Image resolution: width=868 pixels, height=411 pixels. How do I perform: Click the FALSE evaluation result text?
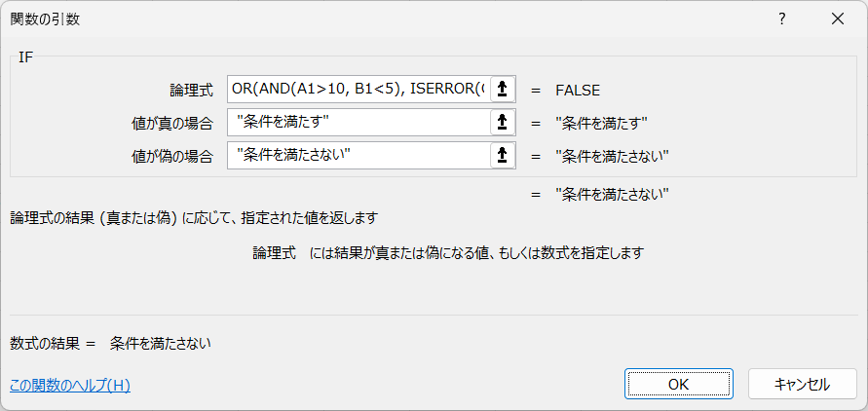tap(578, 91)
